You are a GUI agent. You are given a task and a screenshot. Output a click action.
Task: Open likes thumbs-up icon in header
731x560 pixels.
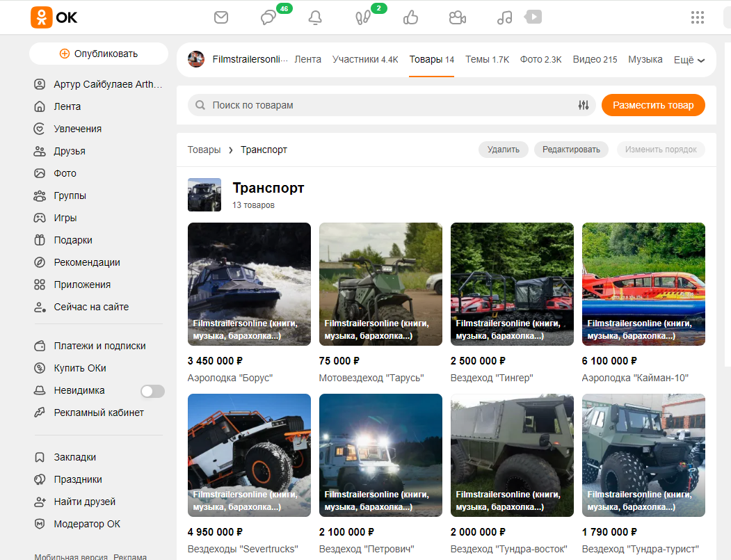click(410, 17)
